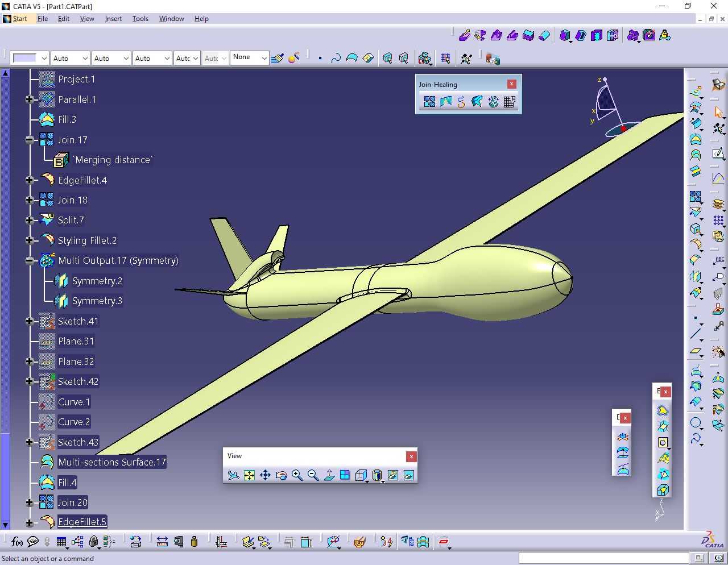Click the Zoom Out magnifier icon
The width and height of the screenshot is (728, 565).
(313, 475)
